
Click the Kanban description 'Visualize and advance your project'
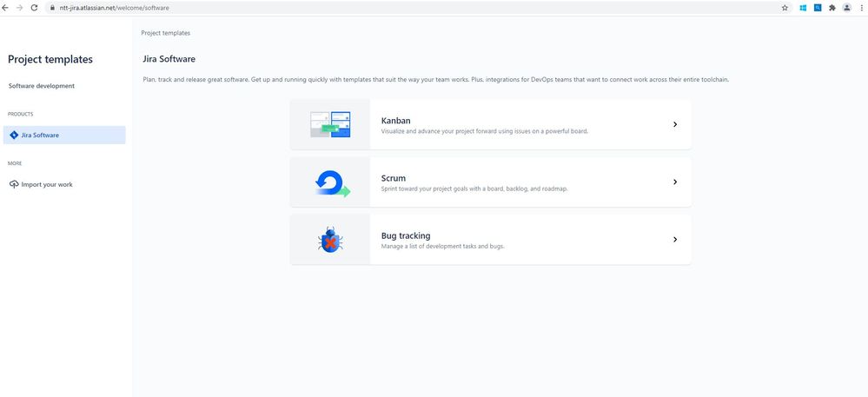pyautogui.click(x=484, y=132)
